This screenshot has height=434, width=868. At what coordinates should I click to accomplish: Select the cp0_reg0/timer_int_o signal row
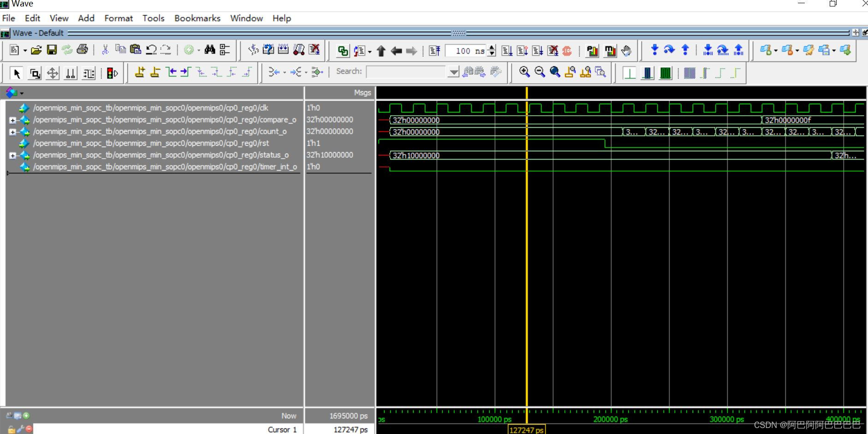tap(165, 167)
